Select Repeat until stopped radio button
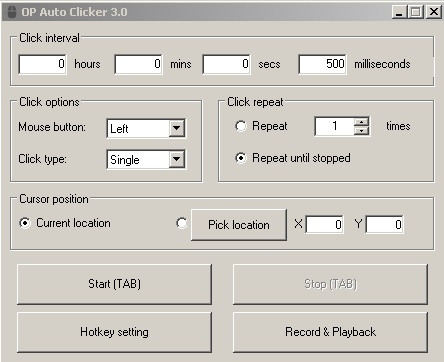444x362 pixels. [x=241, y=158]
